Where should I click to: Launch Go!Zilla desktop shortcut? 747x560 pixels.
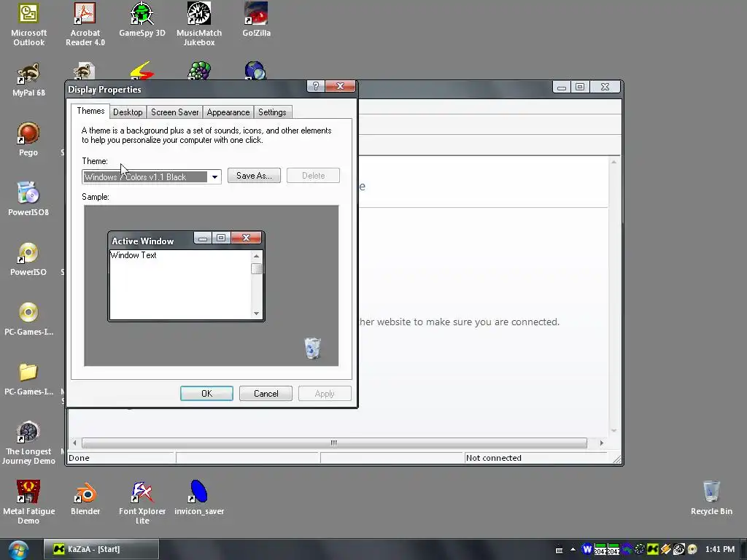tap(256, 20)
